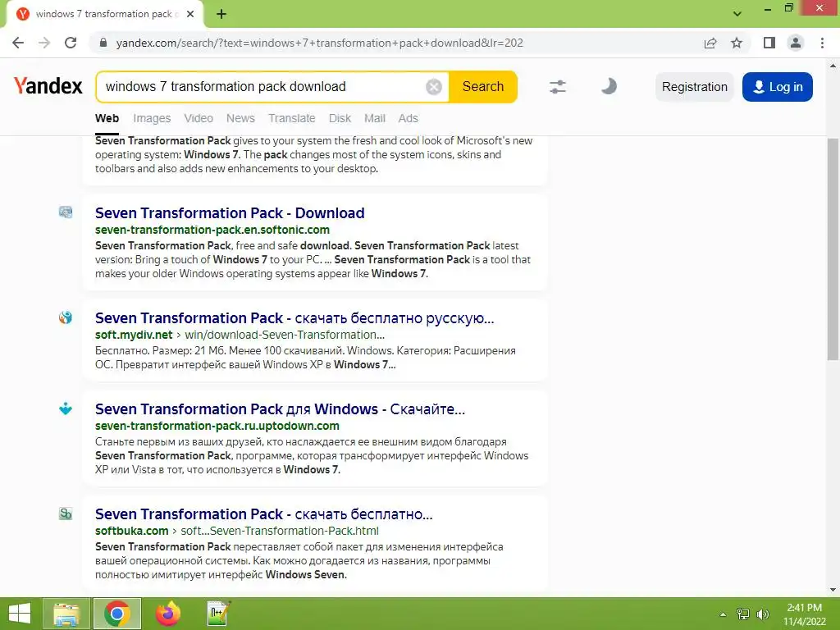Click the Uptodown result favicon
This screenshot has width=840, height=630.
[x=66, y=409]
